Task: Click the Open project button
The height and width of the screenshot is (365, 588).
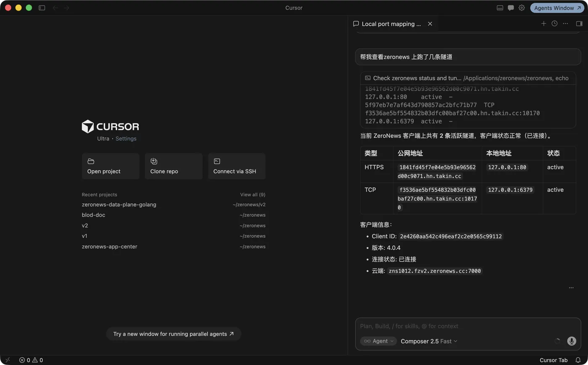Action: coord(110,166)
